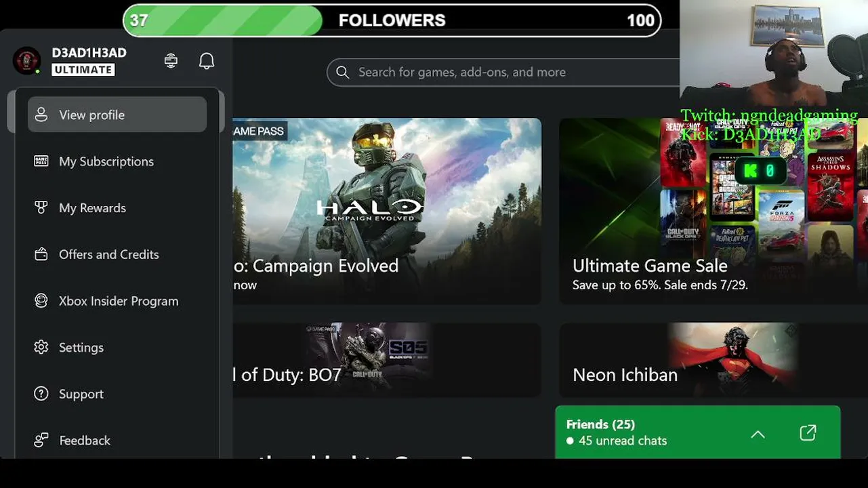Click the webcam overlay feed
This screenshot has height=488, width=868.
(x=774, y=54)
